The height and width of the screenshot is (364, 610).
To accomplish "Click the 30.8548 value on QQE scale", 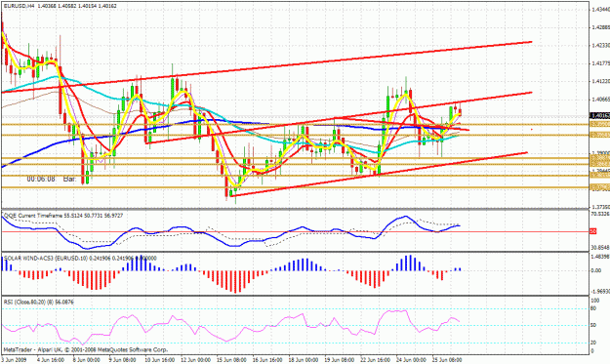I will point(600,247).
